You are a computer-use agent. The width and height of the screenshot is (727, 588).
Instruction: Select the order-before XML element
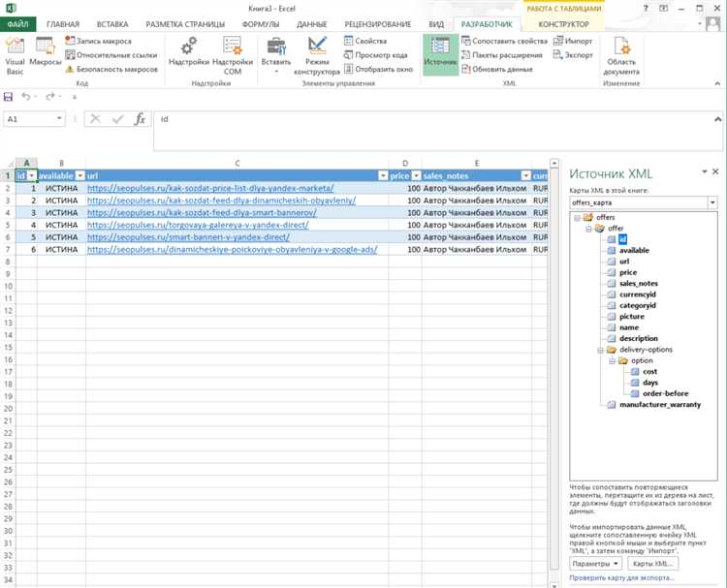(665, 393)
